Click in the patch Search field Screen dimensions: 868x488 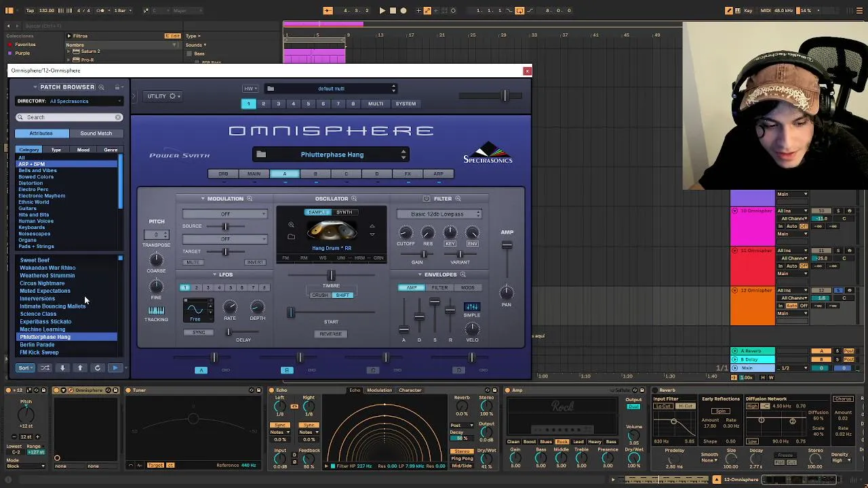(68, 117)
